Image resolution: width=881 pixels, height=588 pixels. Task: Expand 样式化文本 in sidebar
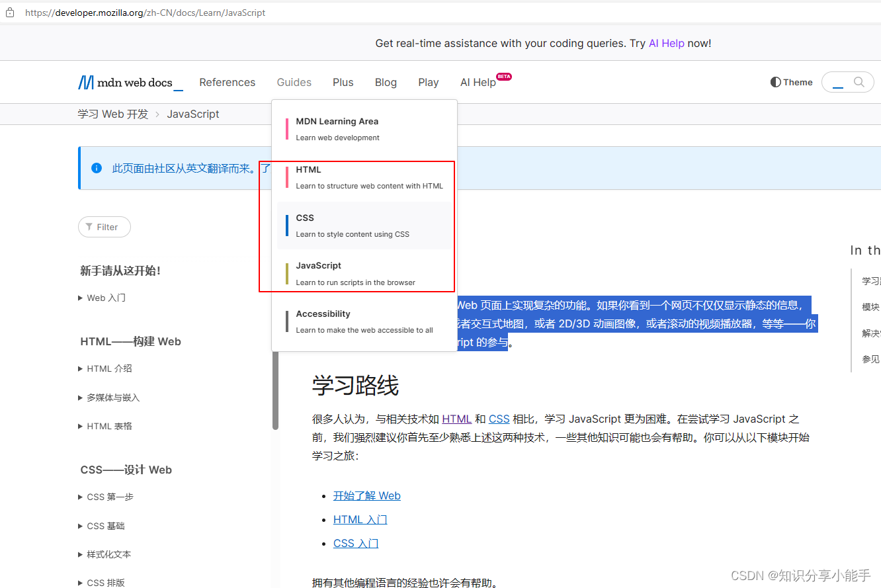coord(105,554)
